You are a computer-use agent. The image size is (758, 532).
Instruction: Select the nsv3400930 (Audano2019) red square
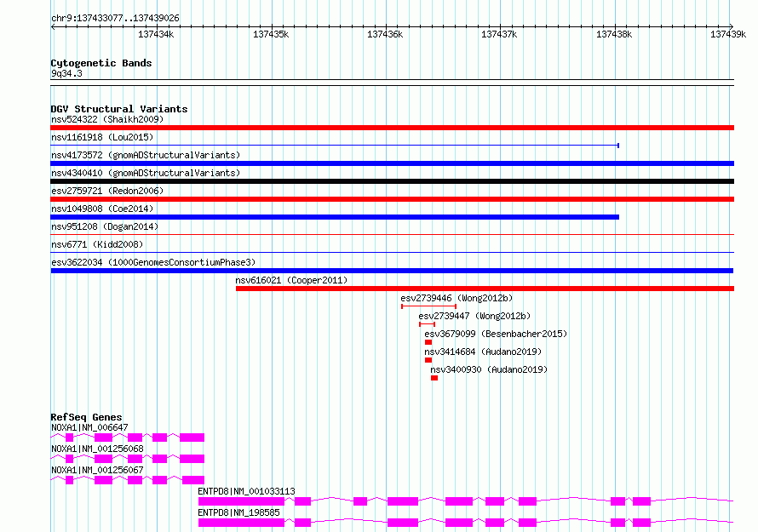pyautogui.click(x=434, y=378)
